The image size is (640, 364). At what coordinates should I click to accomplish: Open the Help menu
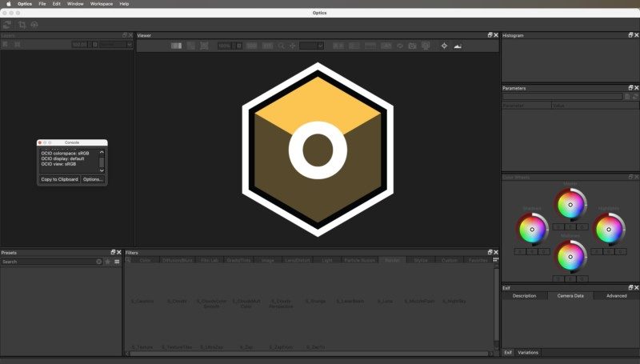[x=124, y=4]
